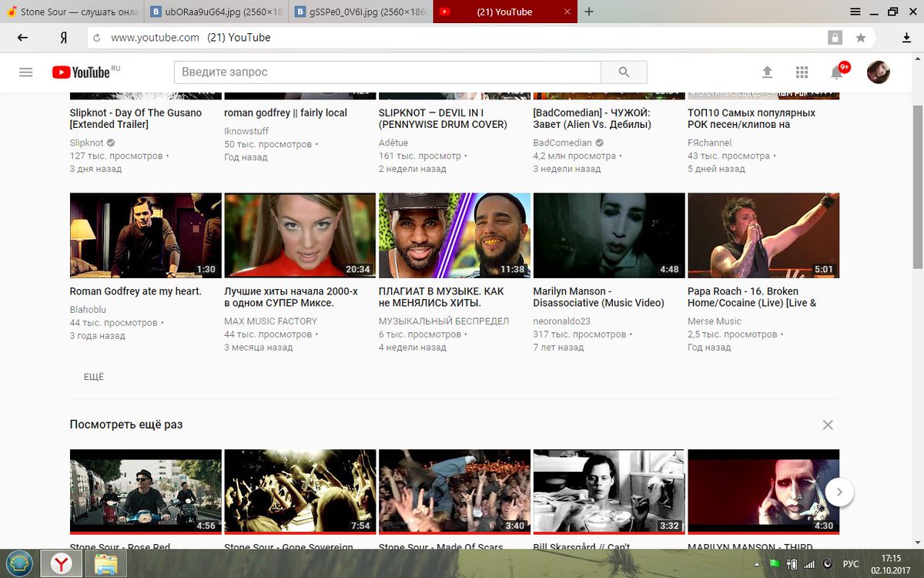This screenshot has width=924, height=578.
Task: Open the browser settings hamburger menu
Action: point(855,12)
